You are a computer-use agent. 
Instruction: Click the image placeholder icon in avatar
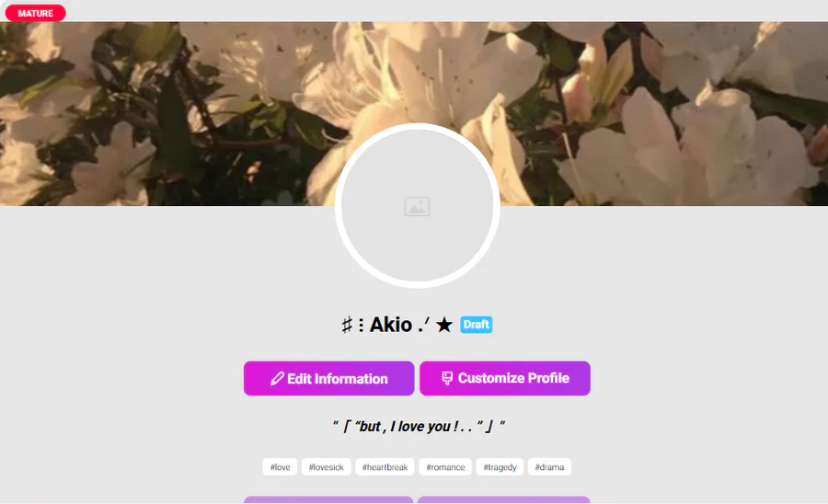(417, 206)
